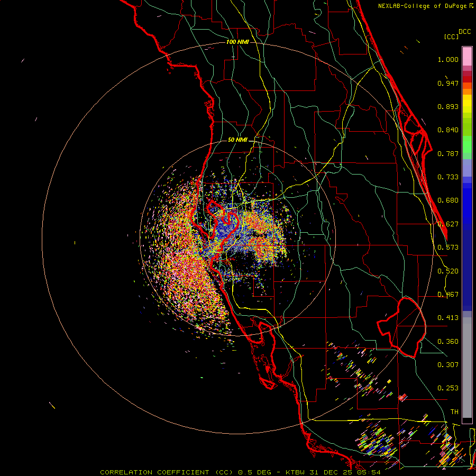Click the 50 NMI range ring label
Viewport: 476px width, 476px height.
[x=237, y=140]
